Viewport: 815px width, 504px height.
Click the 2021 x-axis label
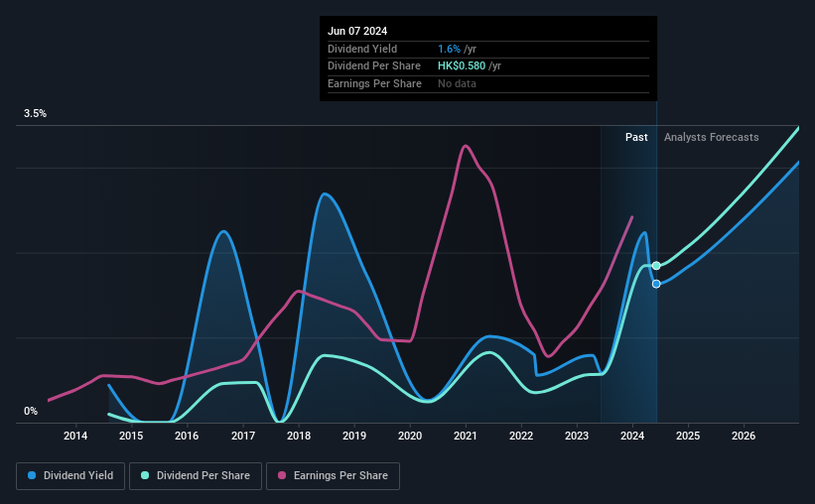tap(466, 436)
